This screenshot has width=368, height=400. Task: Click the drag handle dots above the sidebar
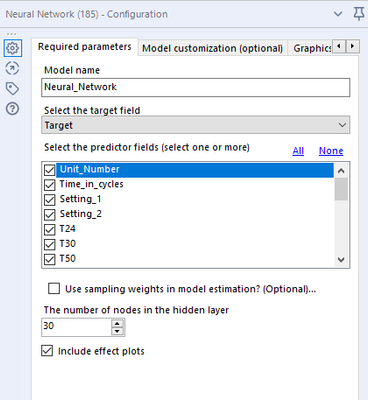coord(11,34)
